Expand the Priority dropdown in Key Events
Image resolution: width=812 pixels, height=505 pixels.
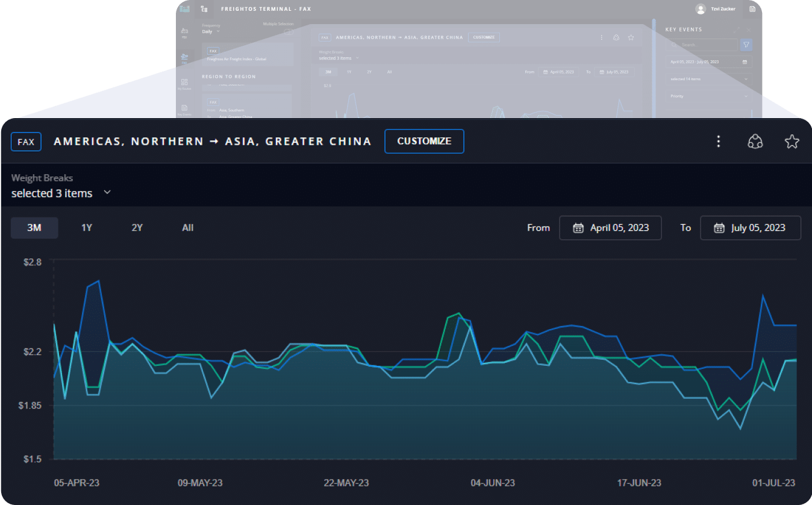point(709,96)
